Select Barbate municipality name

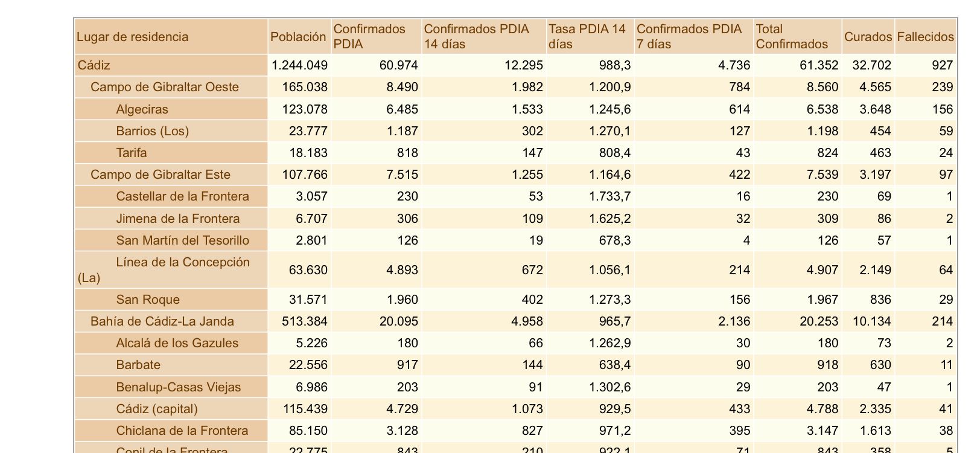(x=138, y=365)
